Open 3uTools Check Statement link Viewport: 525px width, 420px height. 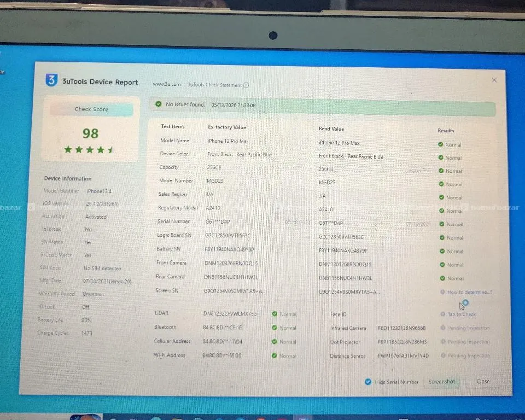coord(214,85)
